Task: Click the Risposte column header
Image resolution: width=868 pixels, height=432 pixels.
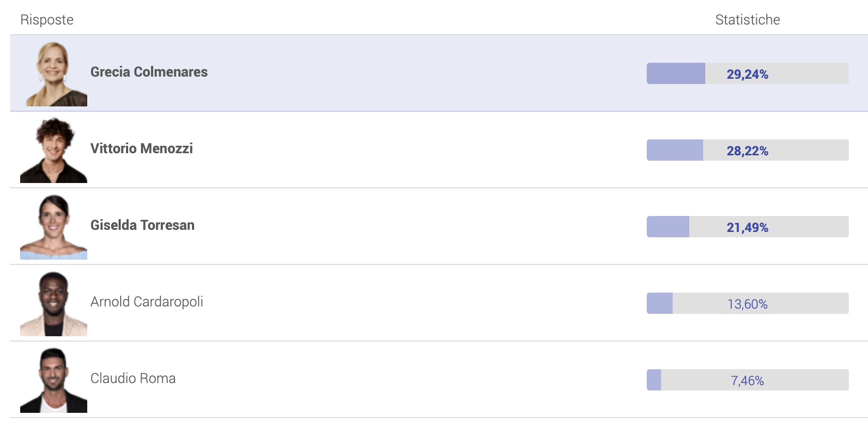Action: [47, 20]
